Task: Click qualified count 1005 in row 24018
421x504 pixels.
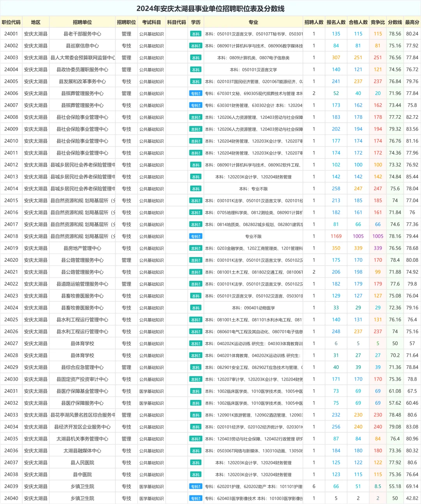Action: point(358,236)
